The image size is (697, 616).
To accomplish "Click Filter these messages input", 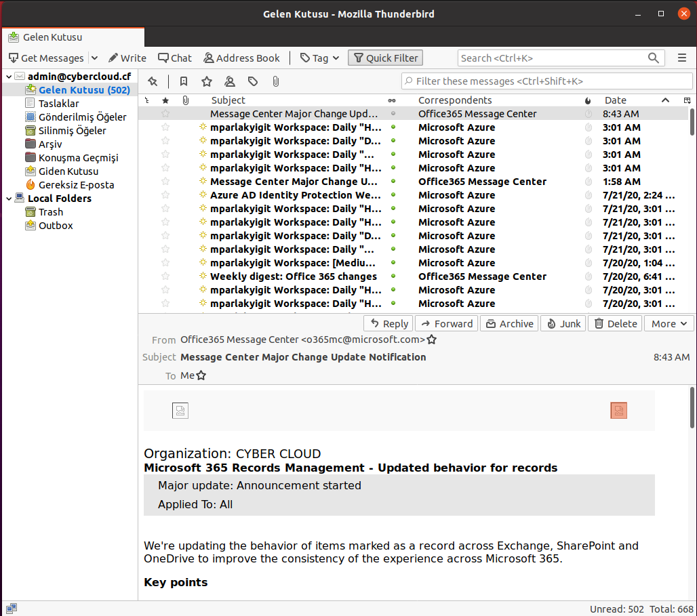I will 546,81.
